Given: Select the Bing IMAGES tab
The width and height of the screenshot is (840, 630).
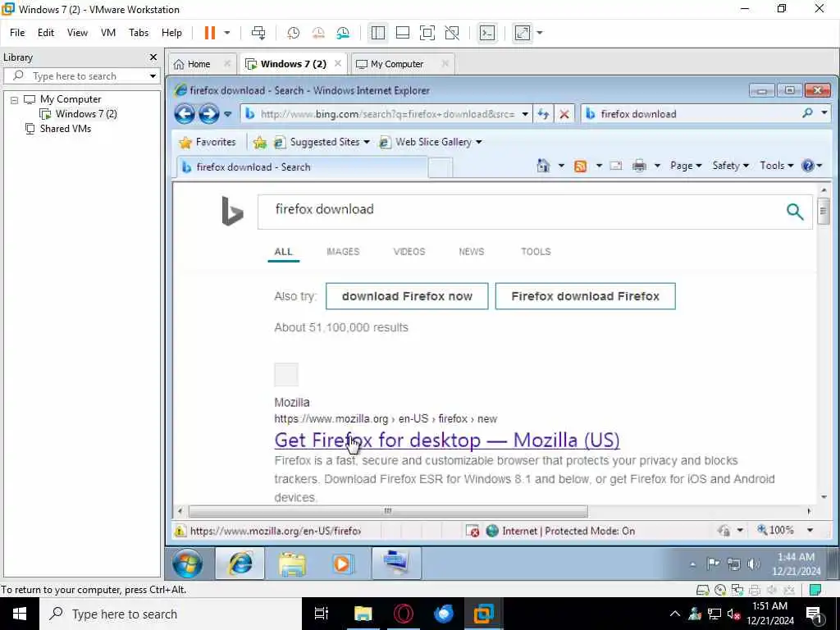Looking at the screenshot, I should (x=343, y=251).
